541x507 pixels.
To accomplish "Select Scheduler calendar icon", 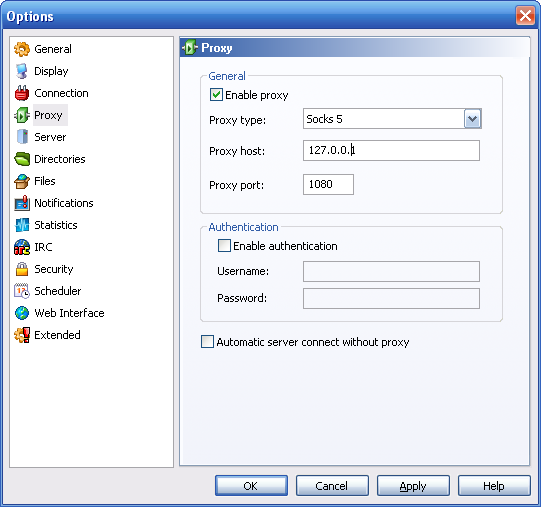I will coord(22,291).
